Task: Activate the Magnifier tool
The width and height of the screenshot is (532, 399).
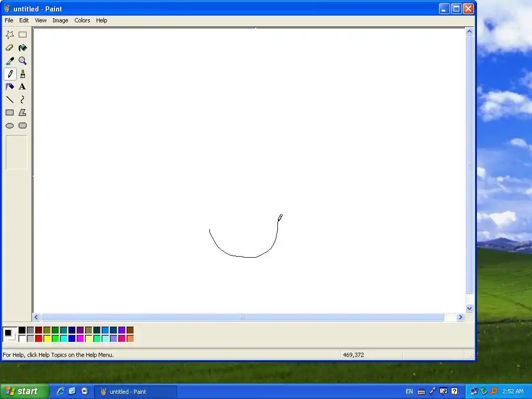Action: pyautogui.click(x=23, y=61)
